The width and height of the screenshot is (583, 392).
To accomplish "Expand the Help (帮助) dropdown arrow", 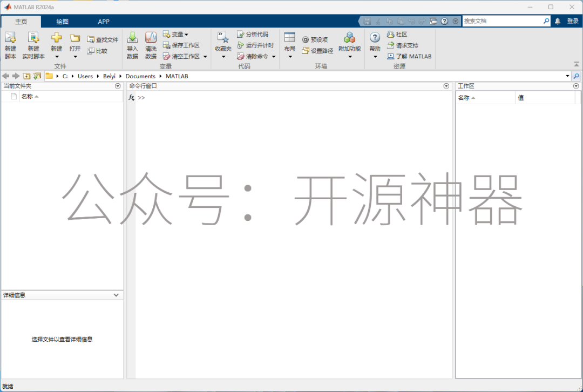I will click(x=375, y=57).
